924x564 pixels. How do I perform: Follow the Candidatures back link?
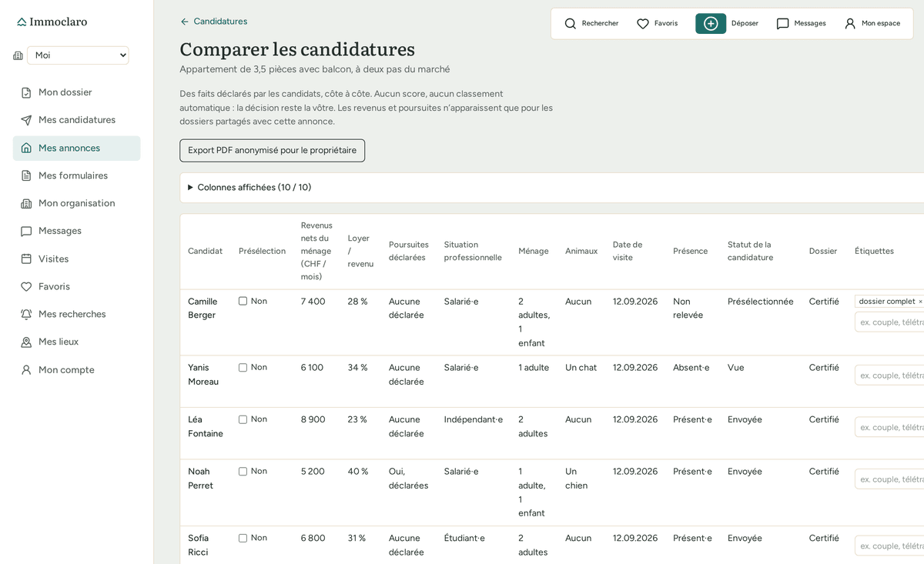point(213,22)
